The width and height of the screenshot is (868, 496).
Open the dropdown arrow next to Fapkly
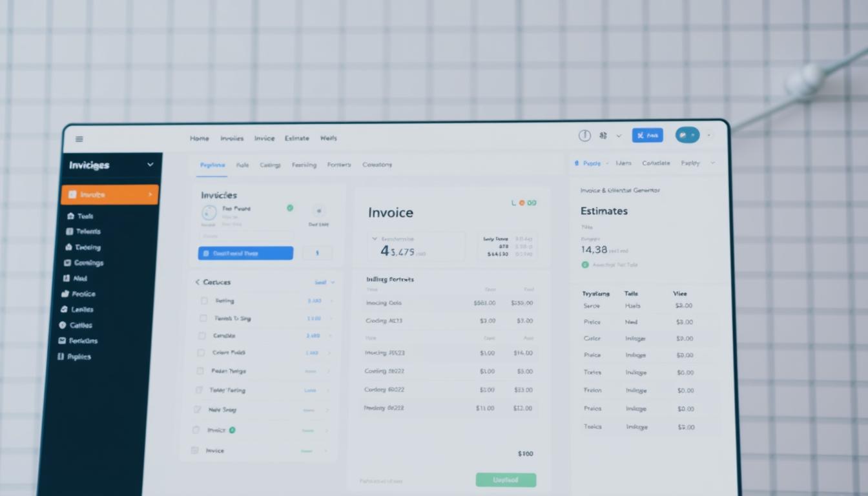[x=713, y=163]
